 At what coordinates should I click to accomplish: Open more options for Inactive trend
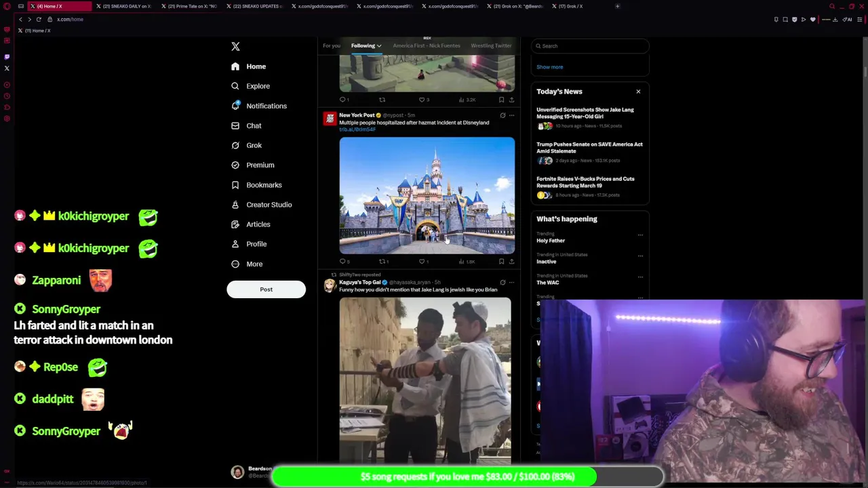[x=640, y=256]
